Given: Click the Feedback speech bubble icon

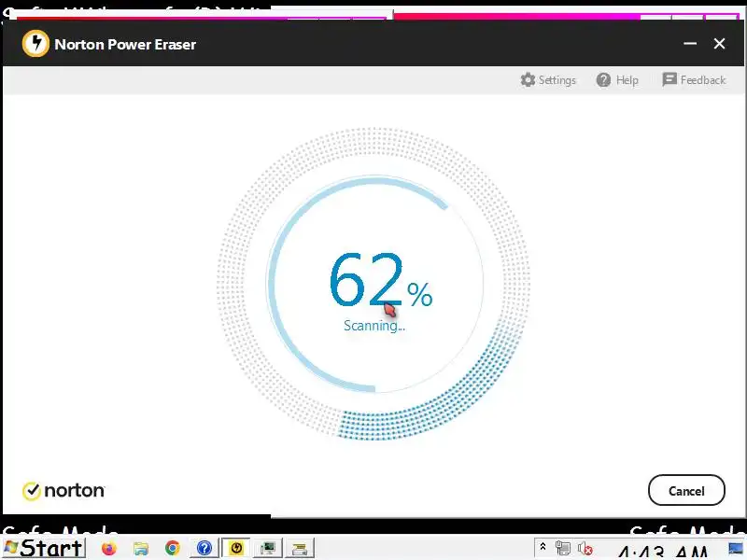Looking at the screenshot, I should tap(669, 79).
